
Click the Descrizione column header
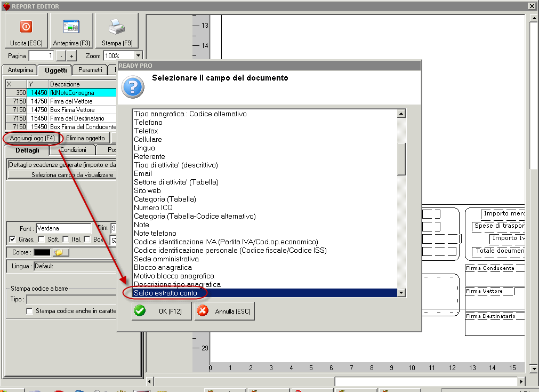[83, 84]
